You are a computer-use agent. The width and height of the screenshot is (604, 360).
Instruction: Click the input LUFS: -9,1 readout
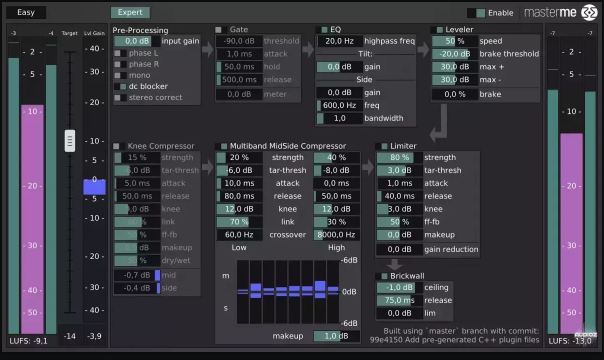pyautogui.click(x=29, y=341)
